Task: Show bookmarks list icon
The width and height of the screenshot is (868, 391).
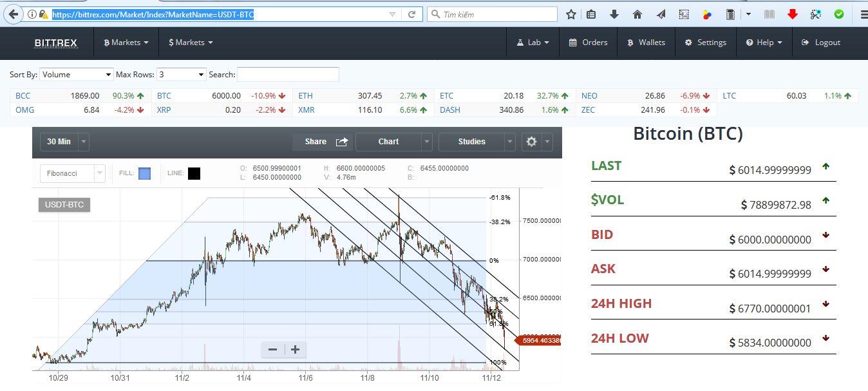Action: (x=591, y=14)
